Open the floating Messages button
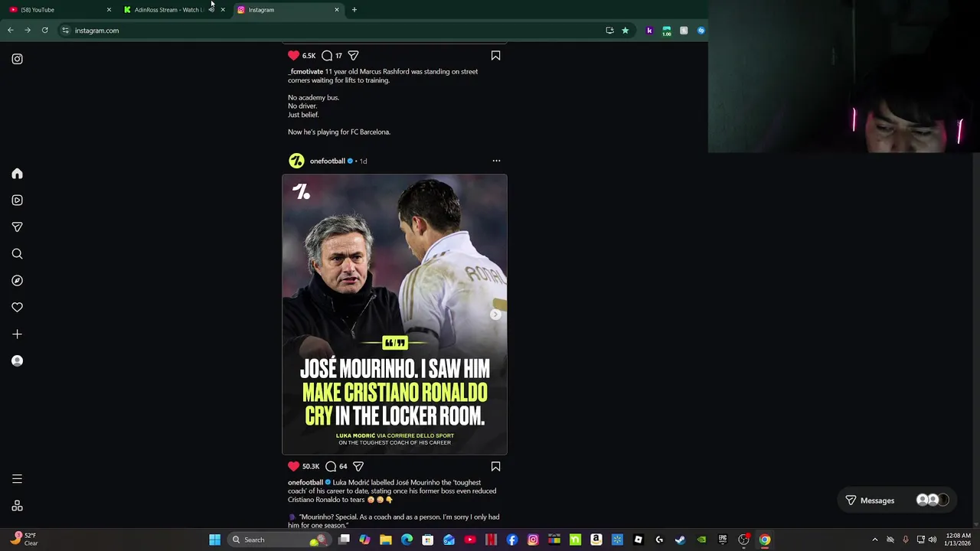980x551 pixels. [x=897, y=500]
